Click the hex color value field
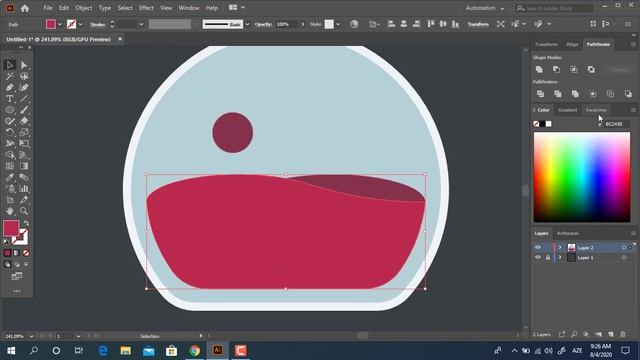Viewport: 640px width, 360px height. point(616,124)
